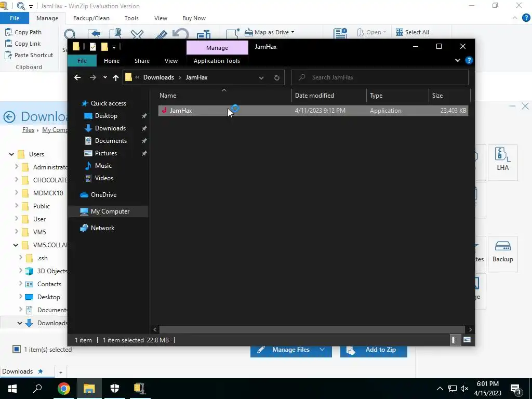Open WinZip Tools tab
532x399 pixels.
tap(131, 18)
